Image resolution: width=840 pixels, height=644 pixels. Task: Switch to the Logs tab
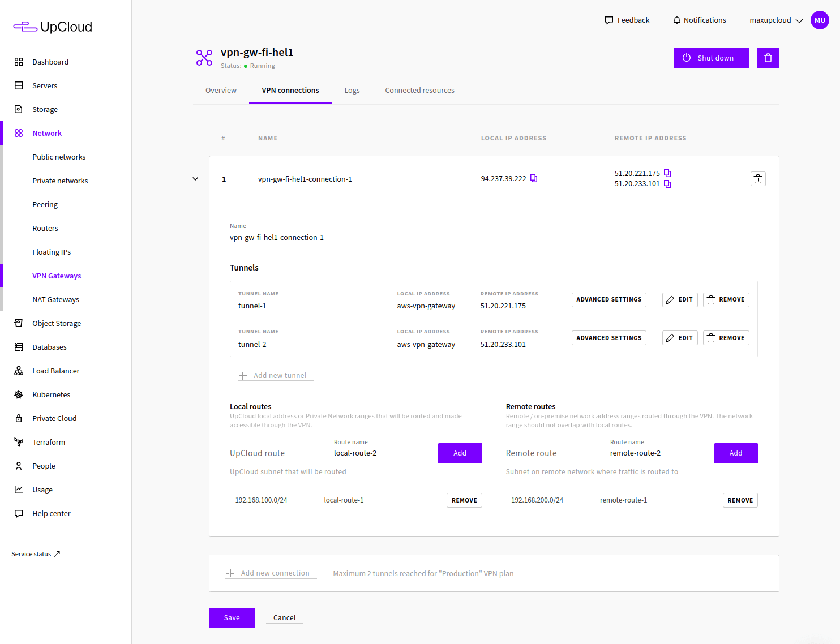[352, 90]
